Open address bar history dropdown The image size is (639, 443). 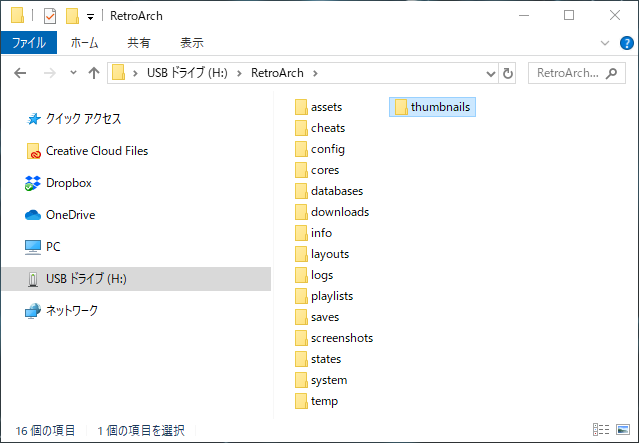[x=491, y=73]
